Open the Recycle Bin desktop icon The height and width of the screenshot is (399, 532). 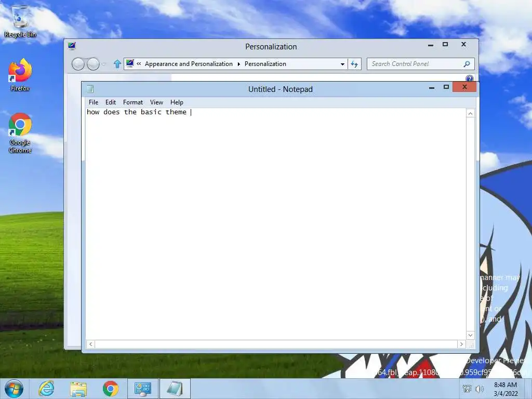coord(20,21)
